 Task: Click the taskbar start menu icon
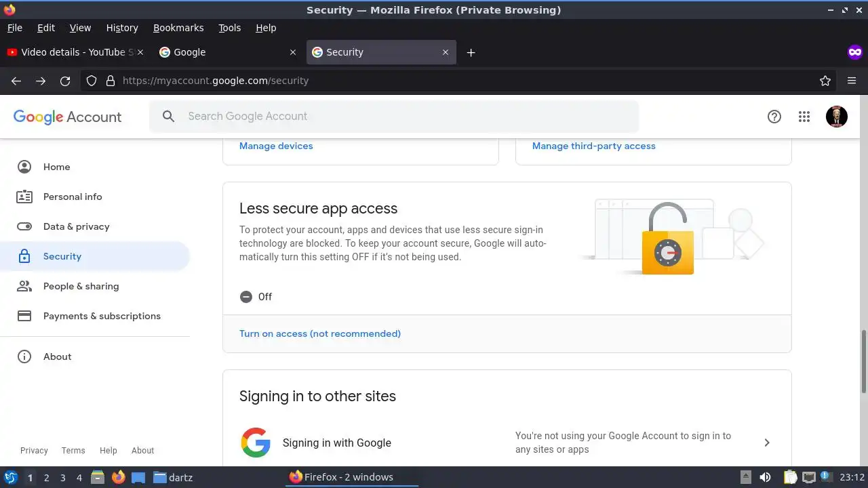click(x=11, y=477)
